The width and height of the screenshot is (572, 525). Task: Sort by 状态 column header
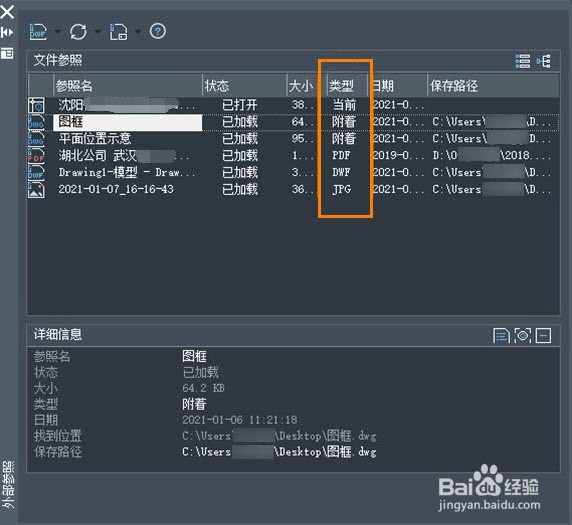click(244, 86)
